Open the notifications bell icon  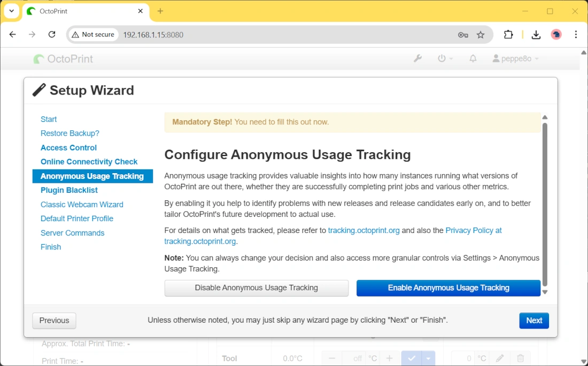(473, 58)
